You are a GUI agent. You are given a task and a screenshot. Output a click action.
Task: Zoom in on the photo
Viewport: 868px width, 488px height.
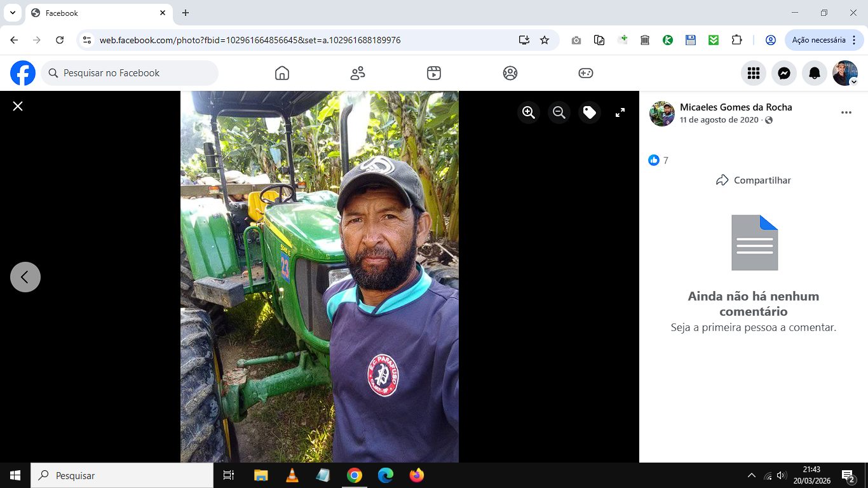[529, 112]
